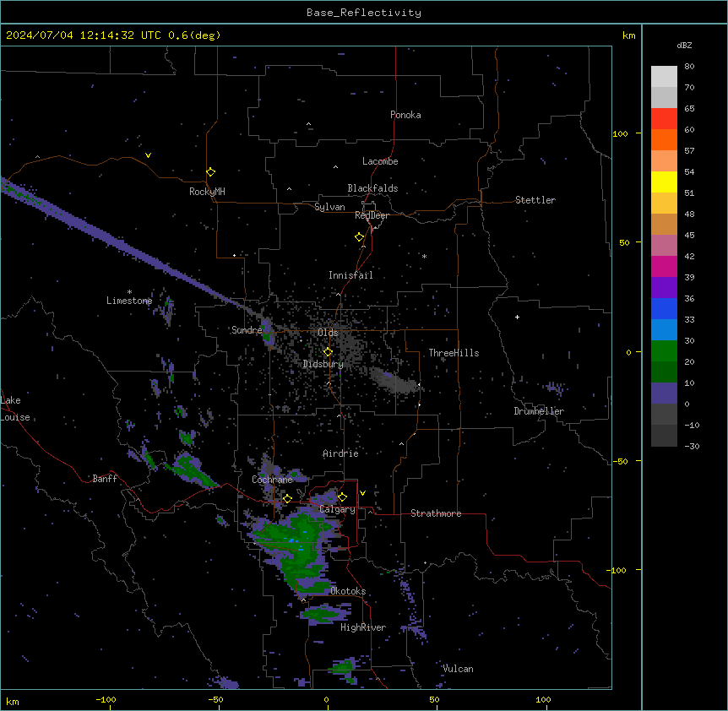Viewport: 728px width, 711px height.
Task: Click the Vulcan label
Action: click(x=458, y=669)
